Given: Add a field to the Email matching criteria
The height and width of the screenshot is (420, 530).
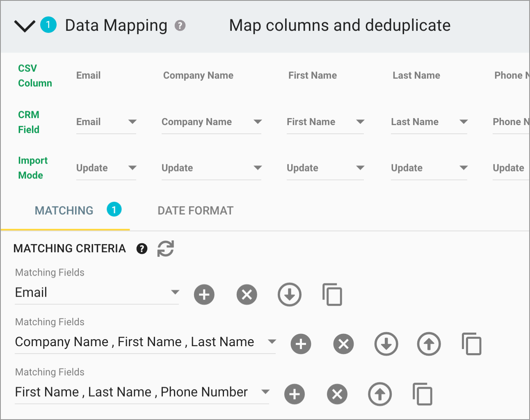Looking at the screenshot, I should 204,294.
